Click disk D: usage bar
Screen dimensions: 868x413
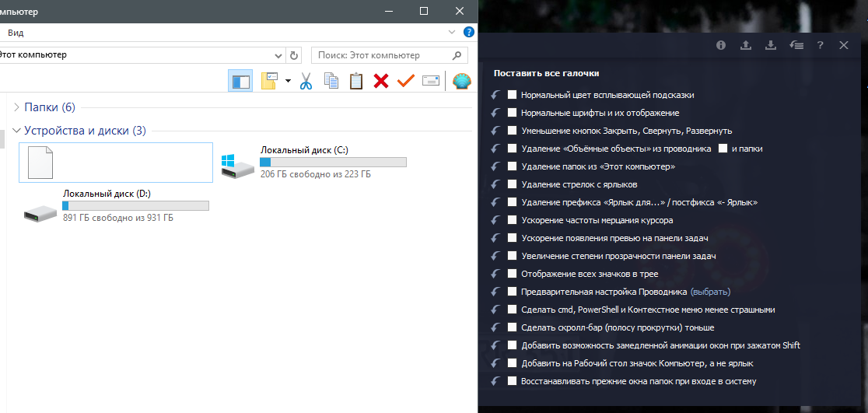click(135, 205)
